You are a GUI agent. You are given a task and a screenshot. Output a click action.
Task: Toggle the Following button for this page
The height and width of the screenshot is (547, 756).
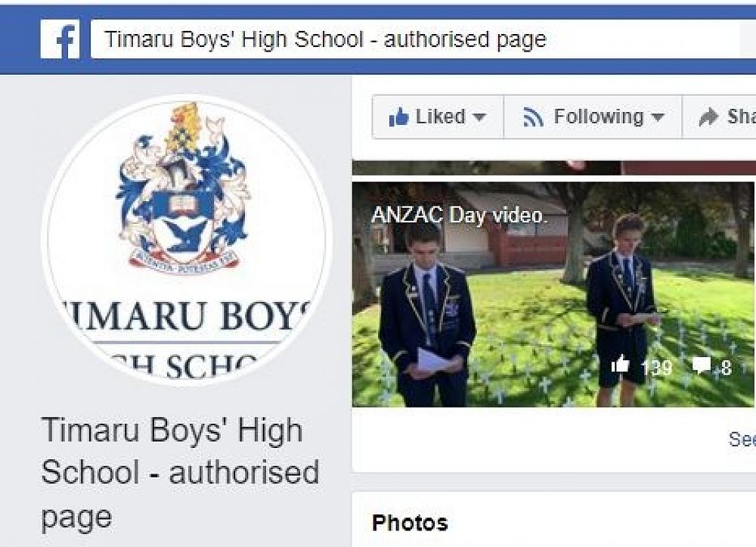tap(593, 117)
